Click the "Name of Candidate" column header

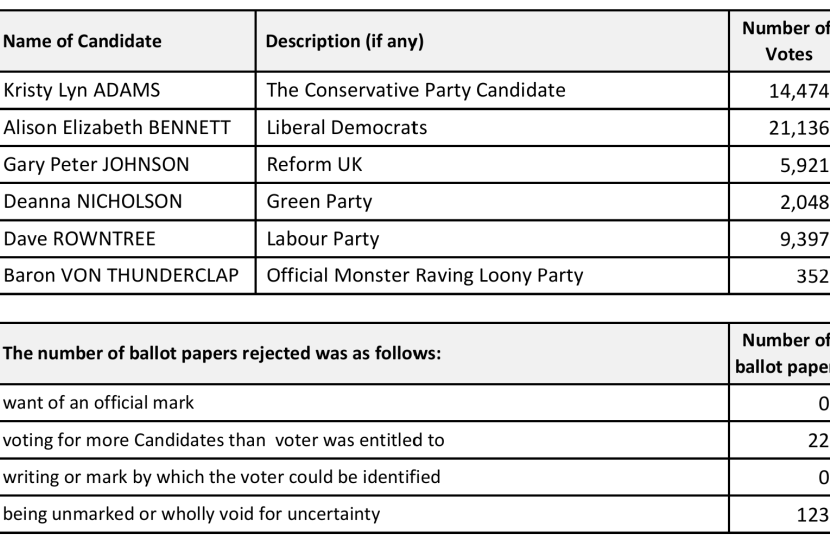click(x=83, y=44)
